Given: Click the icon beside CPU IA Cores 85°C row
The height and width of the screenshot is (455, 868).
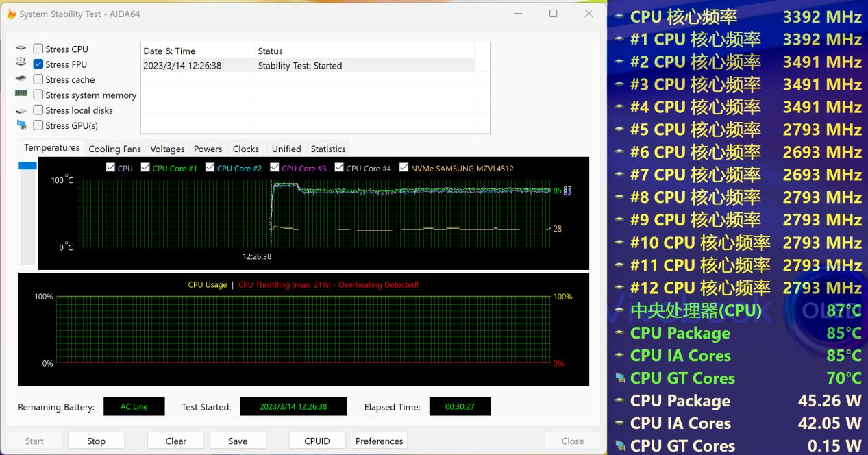Looking at the screenshot, I should click(619, 356).
